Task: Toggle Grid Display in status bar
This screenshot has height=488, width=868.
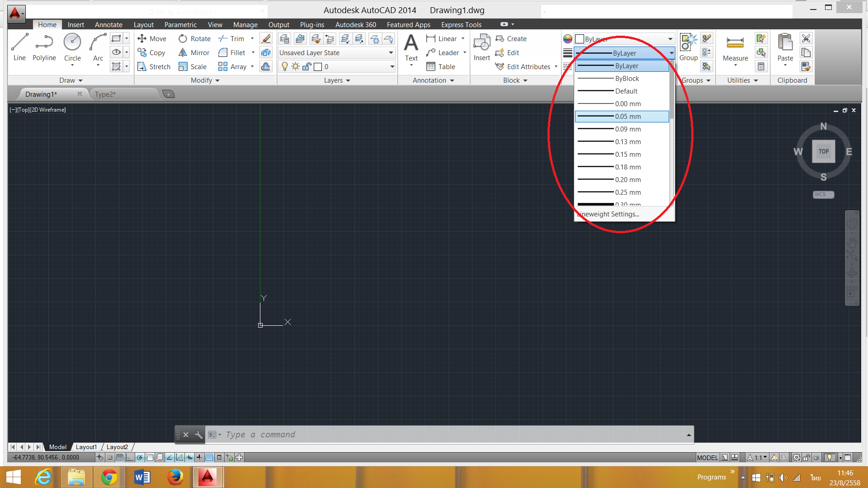Action: (x=119, y=457)
